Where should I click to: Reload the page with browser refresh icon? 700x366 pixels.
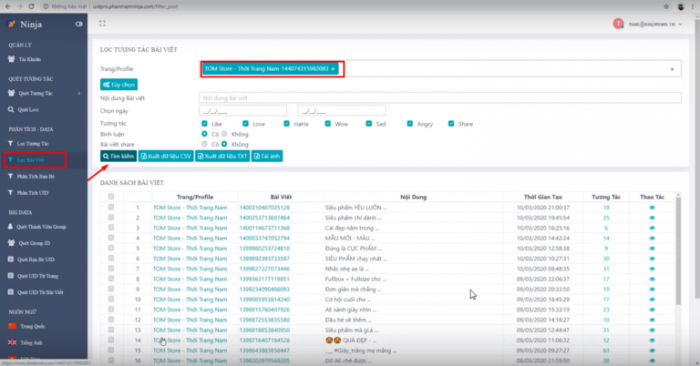tap(31, 6)
